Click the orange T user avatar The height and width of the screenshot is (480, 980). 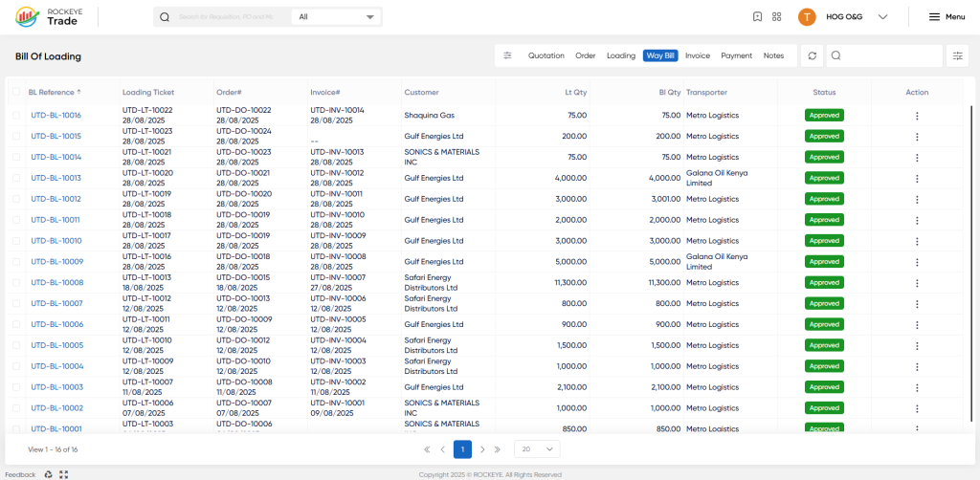pos(807,17)
